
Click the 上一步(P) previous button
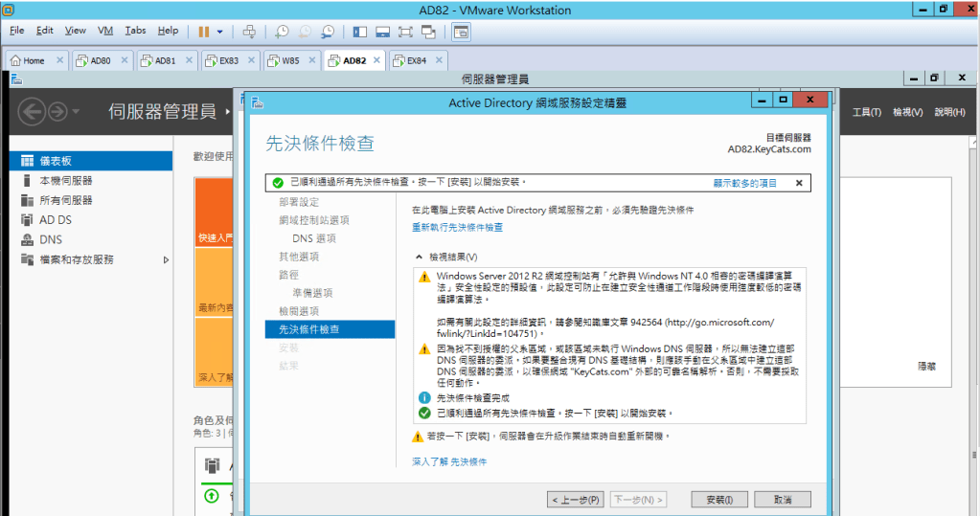click(x=575, y=500)
